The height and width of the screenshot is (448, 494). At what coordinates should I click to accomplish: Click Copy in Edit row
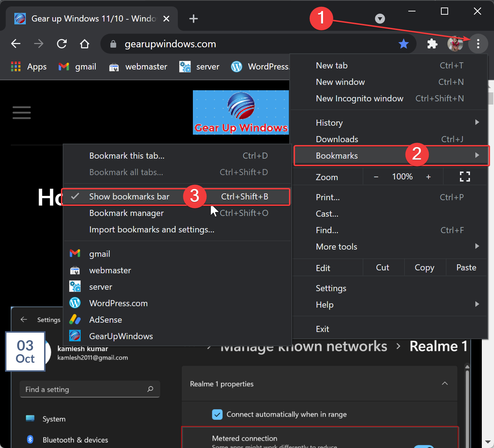coord(424,268)
